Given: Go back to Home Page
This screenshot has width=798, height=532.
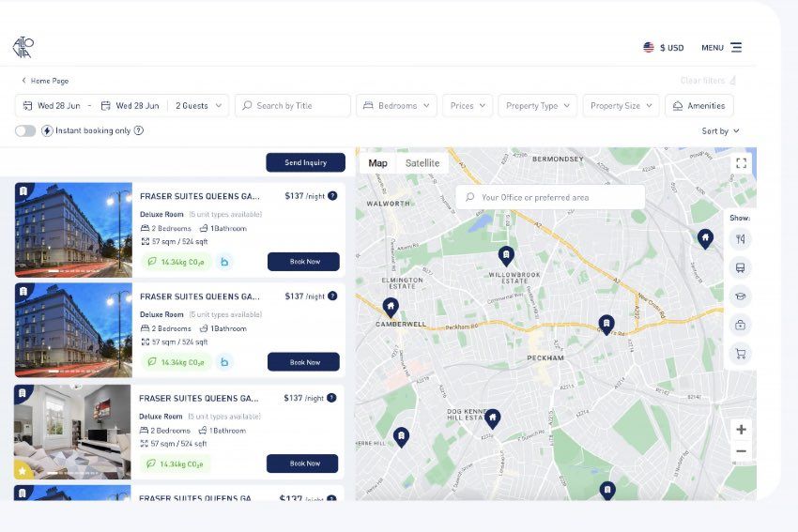Looking at the screenshot, I should point(45,81).
